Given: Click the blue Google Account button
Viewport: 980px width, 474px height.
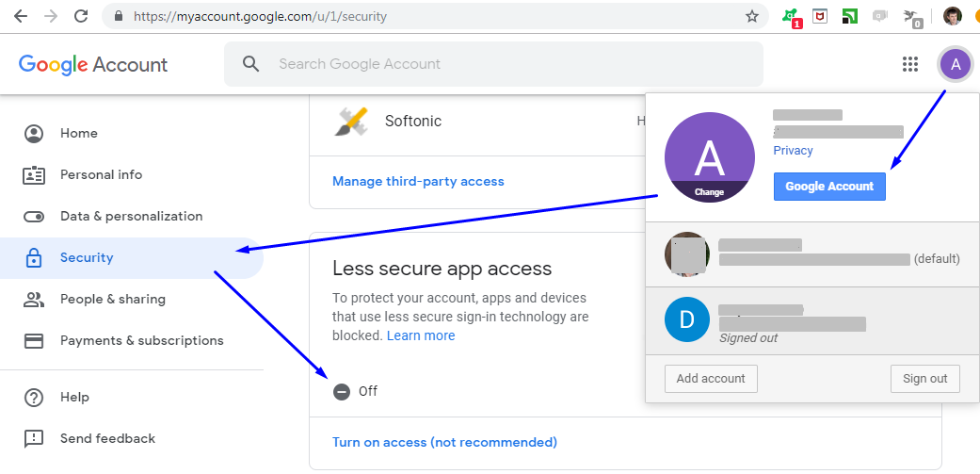Looking at the screenshot, I should [x=829, y=187].
